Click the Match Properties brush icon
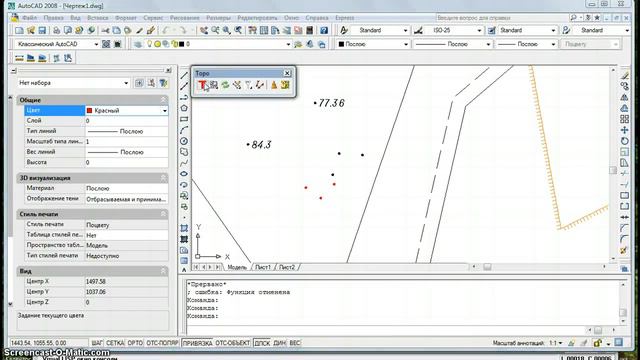The height and width of the screenshot is (360, 640). click(x=140, y=31)
